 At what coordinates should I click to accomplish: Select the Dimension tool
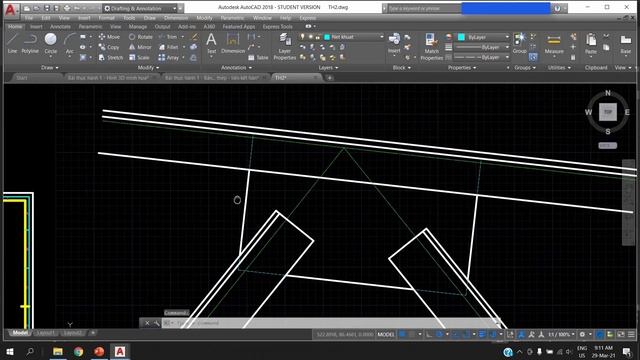pyautogui.click(x=233, y=43)
